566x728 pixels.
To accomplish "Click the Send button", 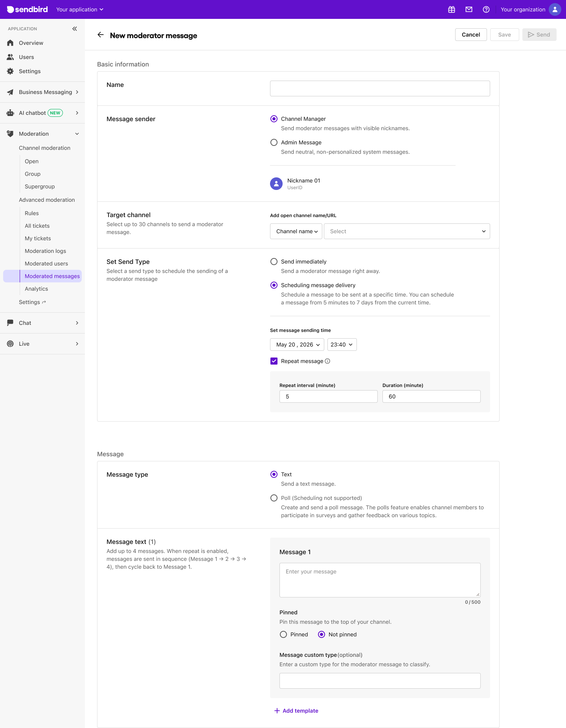I will point(539,35).
